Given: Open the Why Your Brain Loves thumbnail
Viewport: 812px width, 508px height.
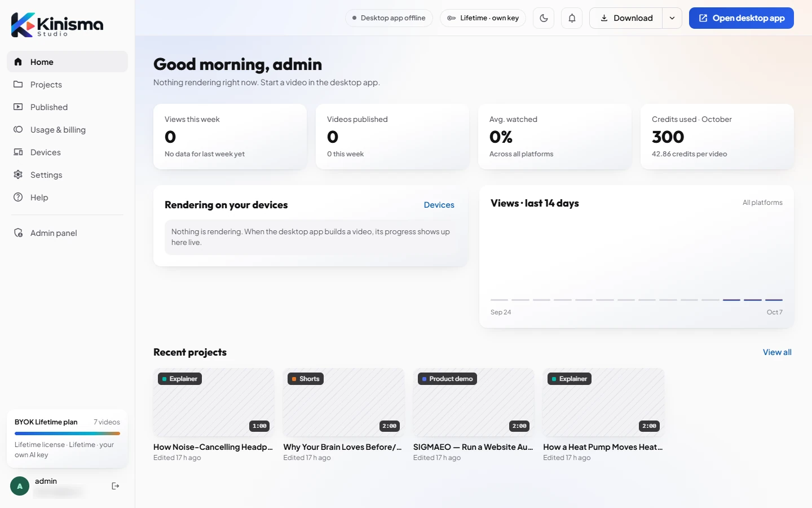Looking at the screenshot, I should coord(343,402).
